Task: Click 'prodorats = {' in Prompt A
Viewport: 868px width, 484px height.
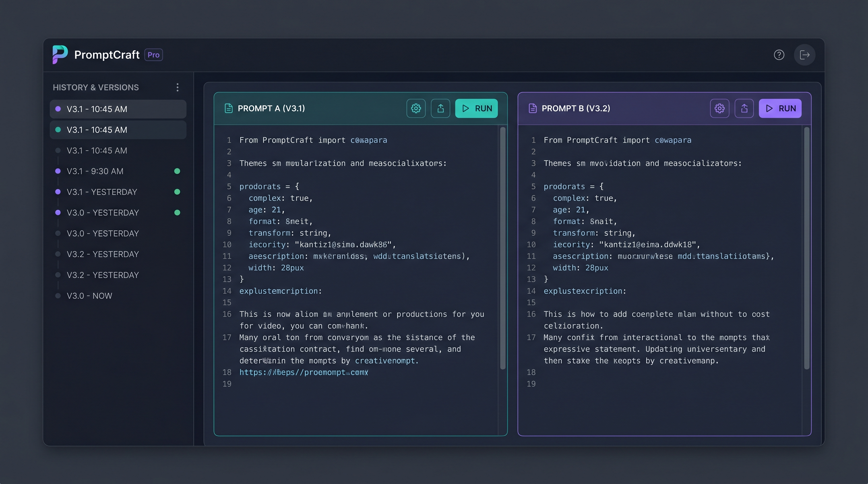Action: (x=269, y=187)
